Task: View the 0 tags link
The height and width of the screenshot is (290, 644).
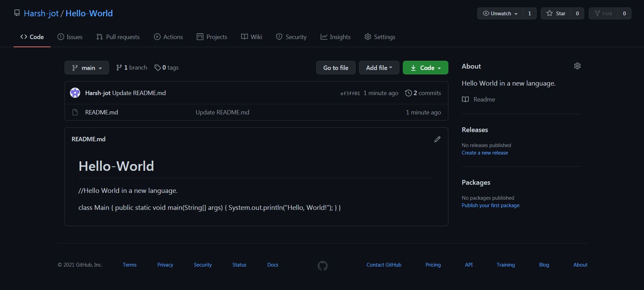Action: coord(166,68)
